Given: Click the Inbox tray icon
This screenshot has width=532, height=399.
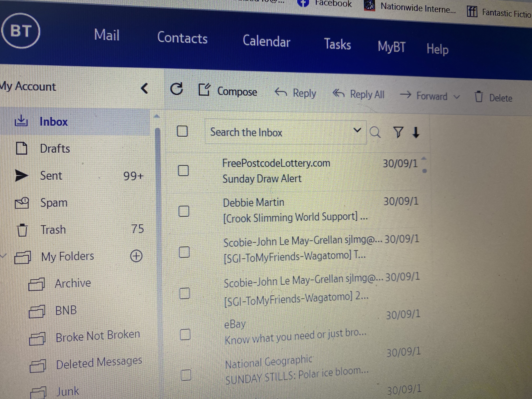Looking at the screenshot, I should pos(21,120).
